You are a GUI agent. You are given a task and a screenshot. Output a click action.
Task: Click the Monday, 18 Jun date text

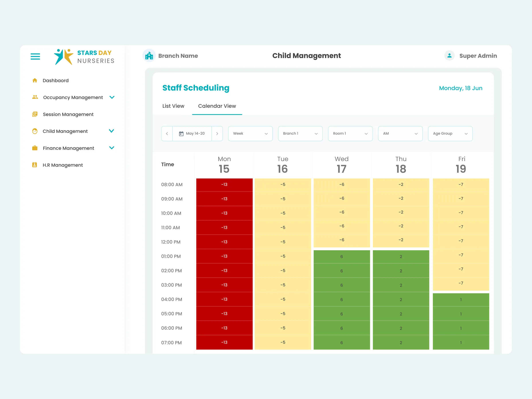coord(461,88)
